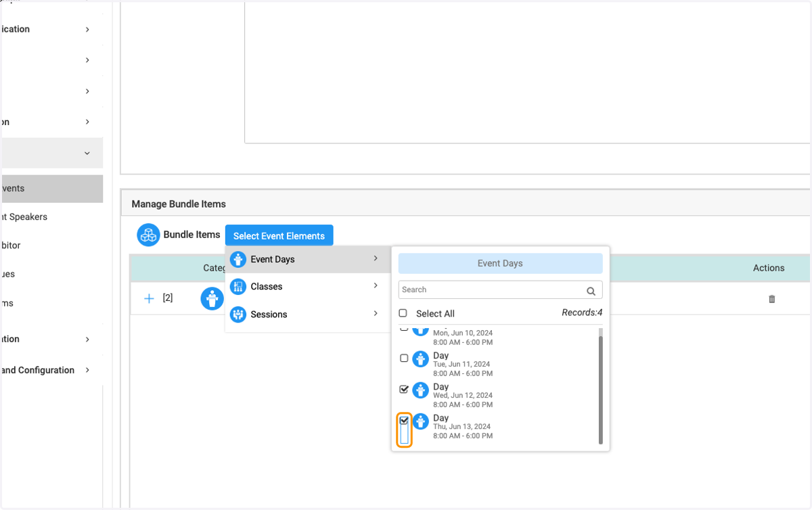Click inside the large empty text area

pos(527,72)
